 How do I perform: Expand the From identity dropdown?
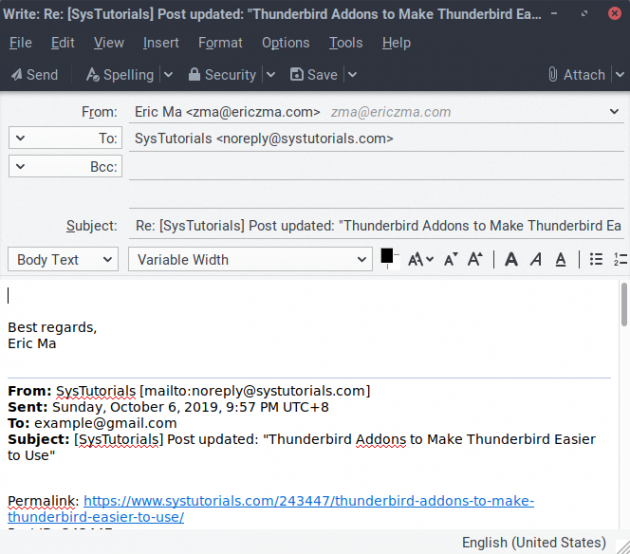[x=614, y=111]
